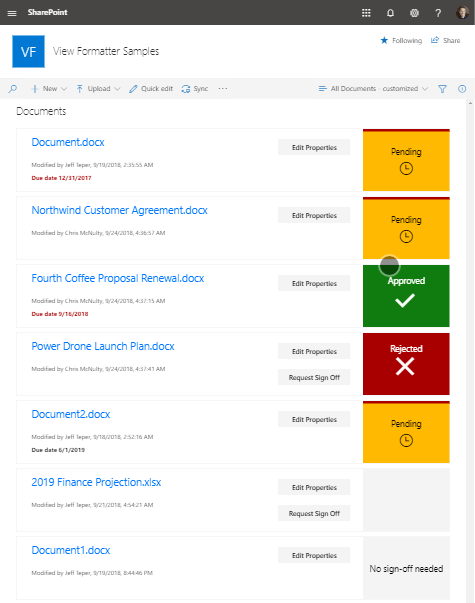
Task: Click the red Rejected status tile
Action: [x=406, y=364]
